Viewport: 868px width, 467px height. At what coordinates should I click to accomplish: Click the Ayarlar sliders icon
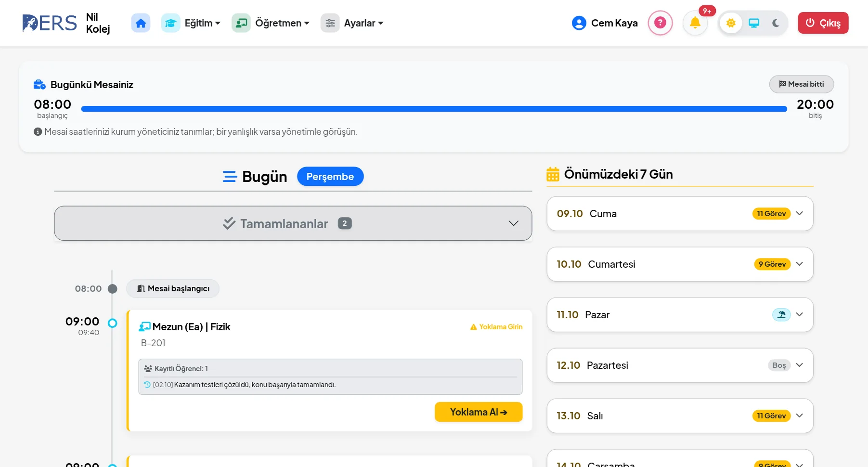coord(330,23)
